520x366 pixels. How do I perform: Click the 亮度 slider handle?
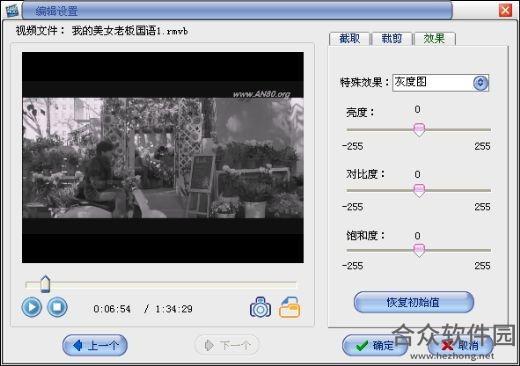[419, 129]
